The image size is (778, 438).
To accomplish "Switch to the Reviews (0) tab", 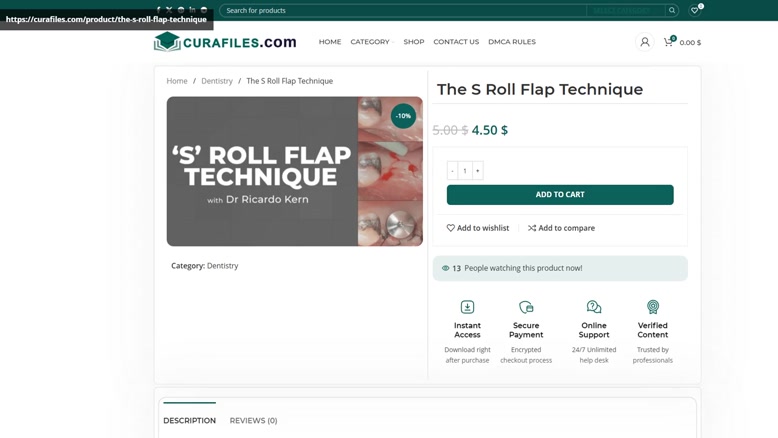I will 253,420.
